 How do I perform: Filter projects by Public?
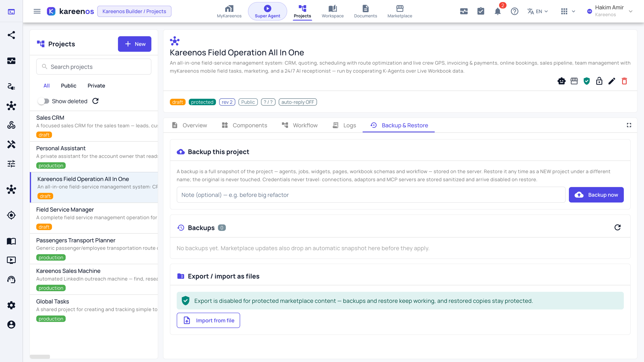click(x=69, y=85)
